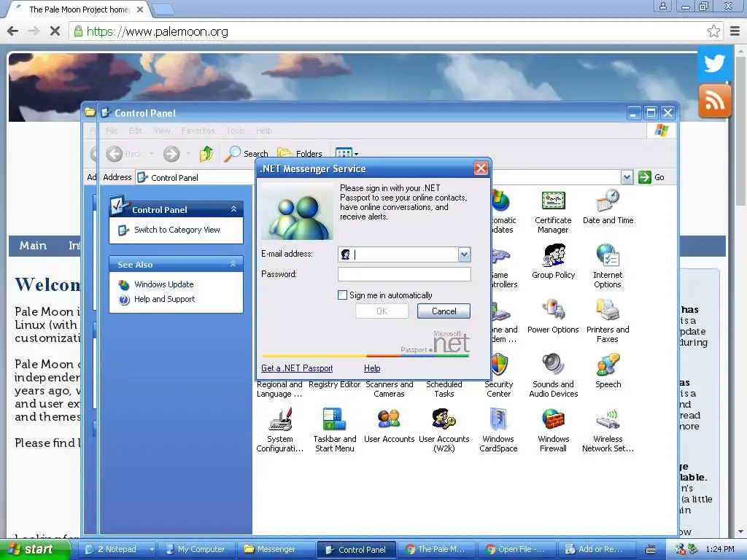Open Date and Time settings
This screenshot has height=560, width=747.
point(608,208)
